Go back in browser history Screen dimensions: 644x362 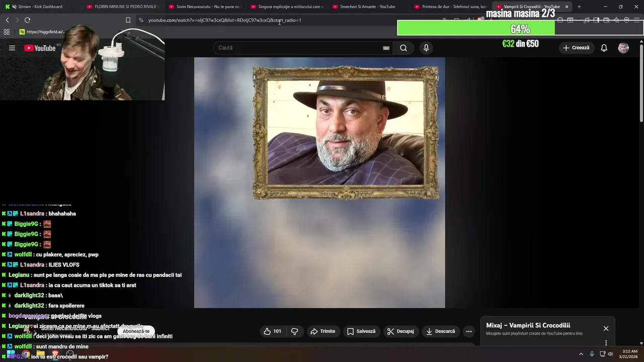pyautogui.click(x=7, y=20)
